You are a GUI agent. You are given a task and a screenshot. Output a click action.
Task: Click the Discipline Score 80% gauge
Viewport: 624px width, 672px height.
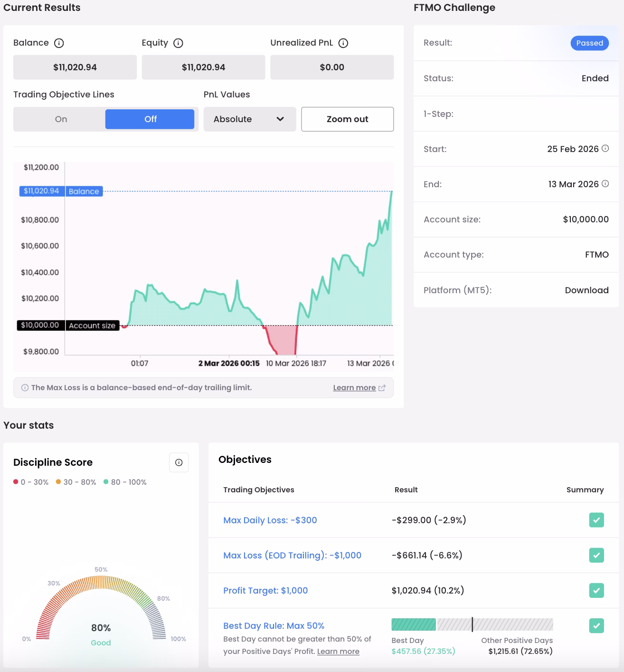click(101, 607)
